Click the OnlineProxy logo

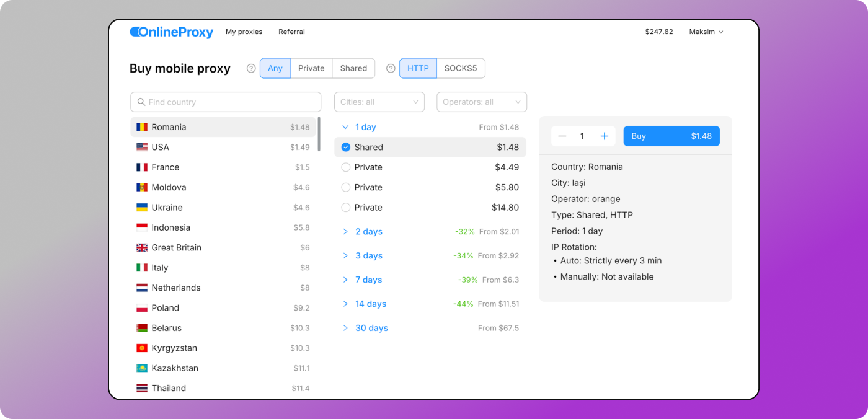coord(171,32)
